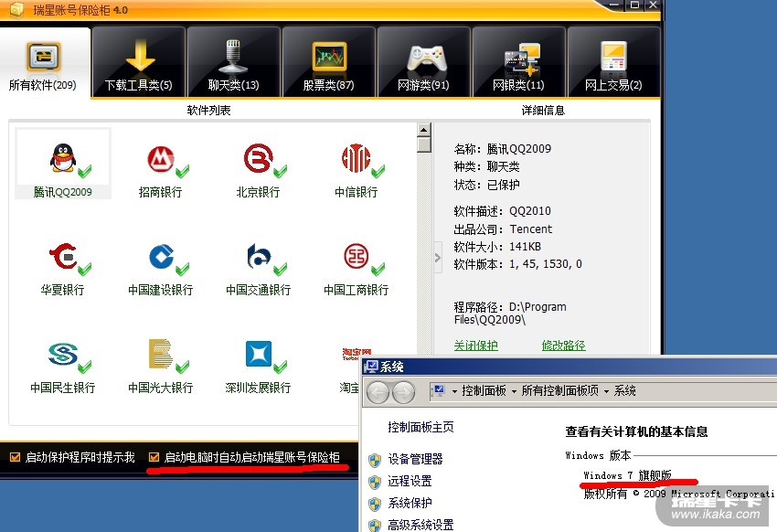
Task: Switch to the 网银类(11) tab
Action: coord(519,63)
